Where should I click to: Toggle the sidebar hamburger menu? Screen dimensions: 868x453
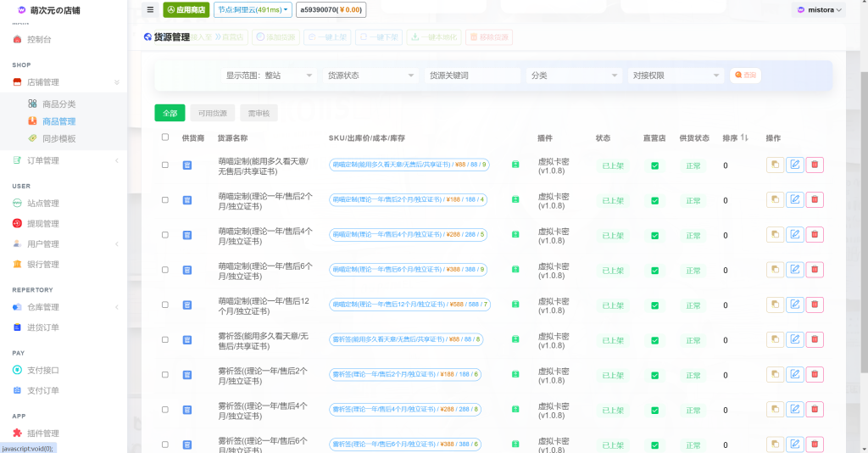[150, 9]
